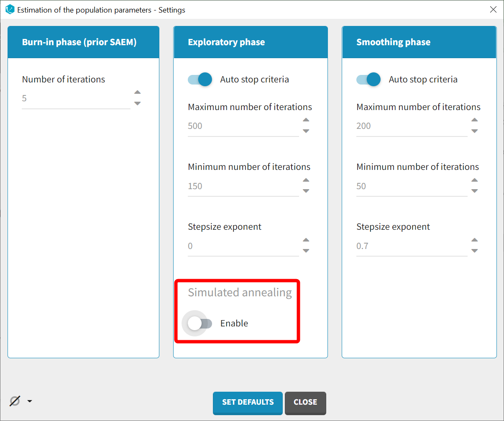Increase exploratory stepsize exponent
Screen dimensions: 504x421
coord(306,240)
